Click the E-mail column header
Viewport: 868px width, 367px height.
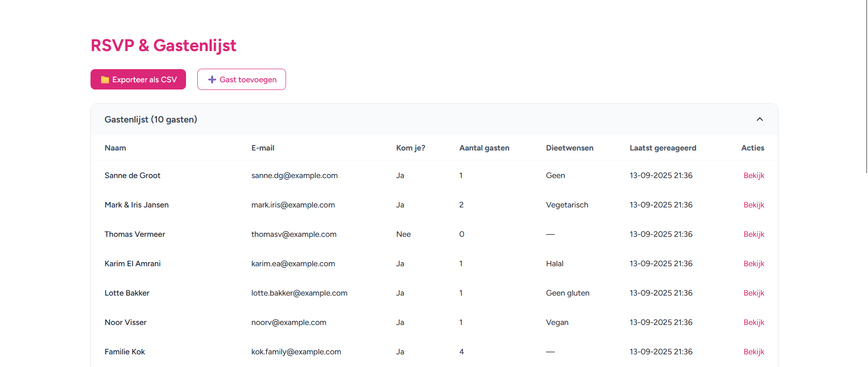[x=262, y=148]
